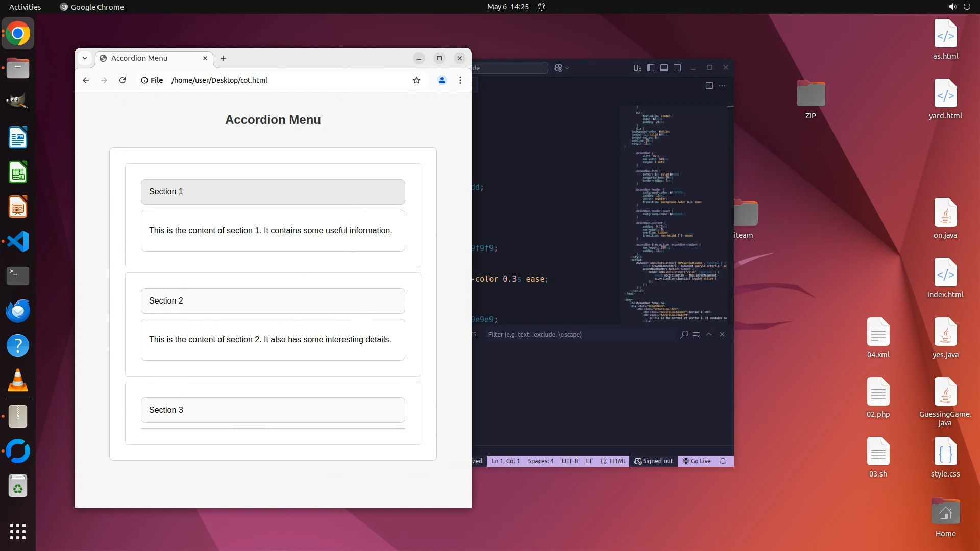Open the Chrome three-dot menu
980x551 pixels.
point(460,80)
